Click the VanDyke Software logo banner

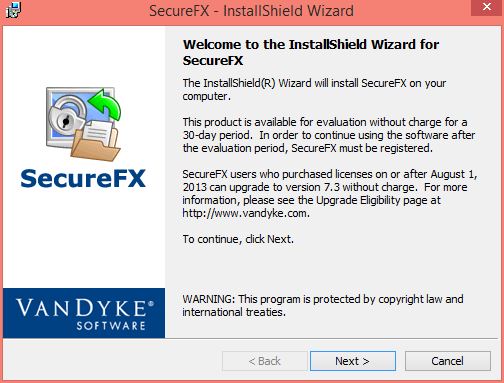84,313
